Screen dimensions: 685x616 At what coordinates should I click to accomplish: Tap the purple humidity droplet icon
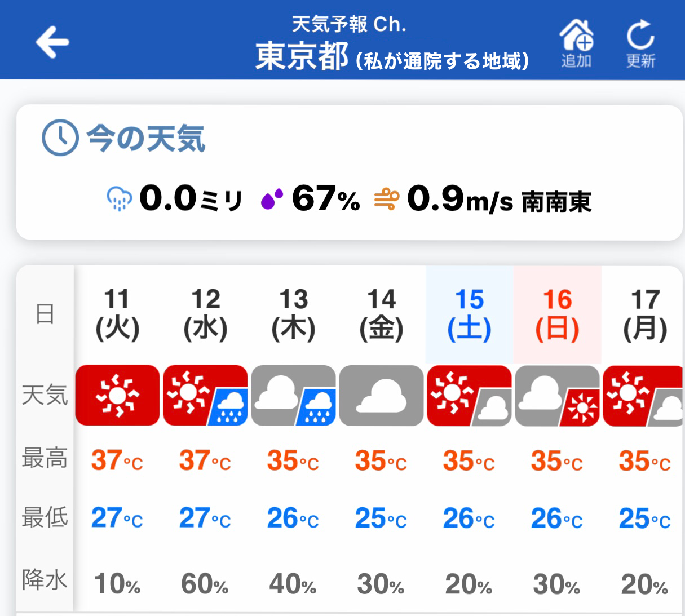click(272, 199)
